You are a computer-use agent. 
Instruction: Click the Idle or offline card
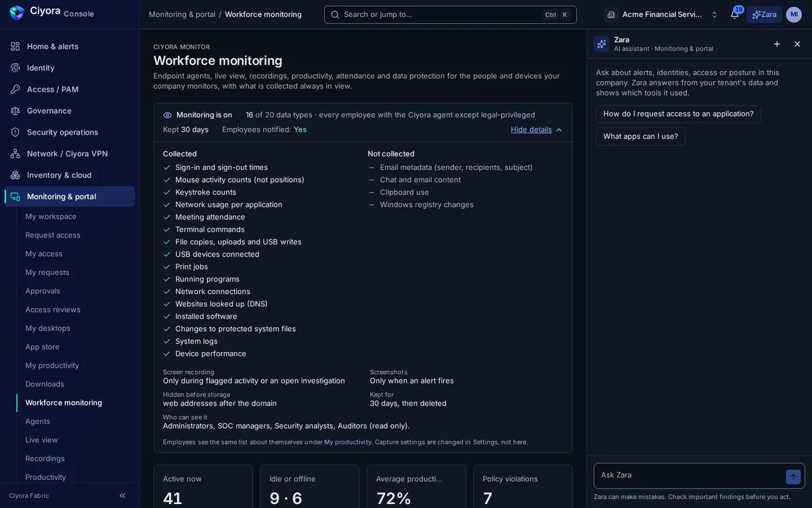pos(310,486)
